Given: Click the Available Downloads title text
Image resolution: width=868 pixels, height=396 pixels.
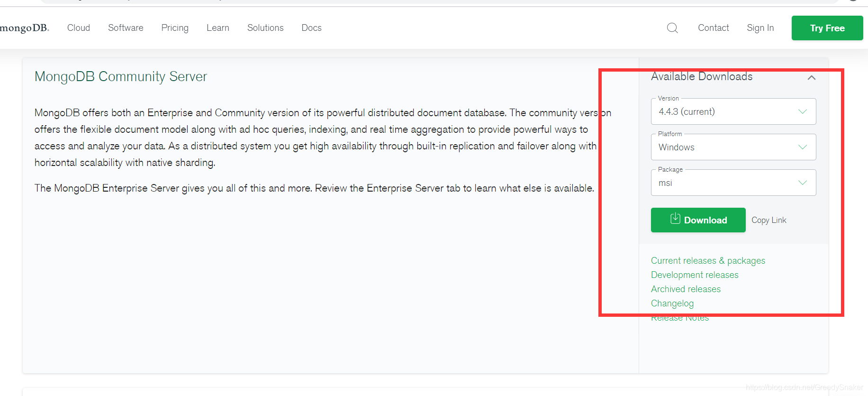Looking at the screenshot, I should (x=702, y=76).
